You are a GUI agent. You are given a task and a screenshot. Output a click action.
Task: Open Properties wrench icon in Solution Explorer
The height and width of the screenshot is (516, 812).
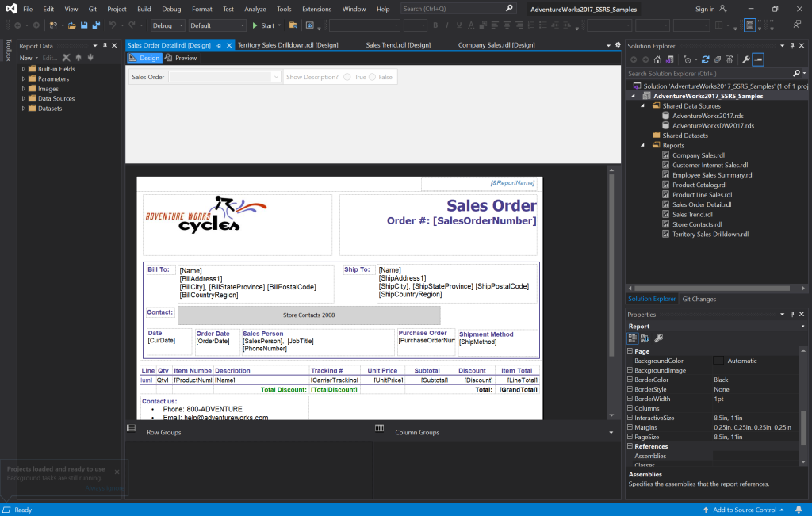pos(746,59)
